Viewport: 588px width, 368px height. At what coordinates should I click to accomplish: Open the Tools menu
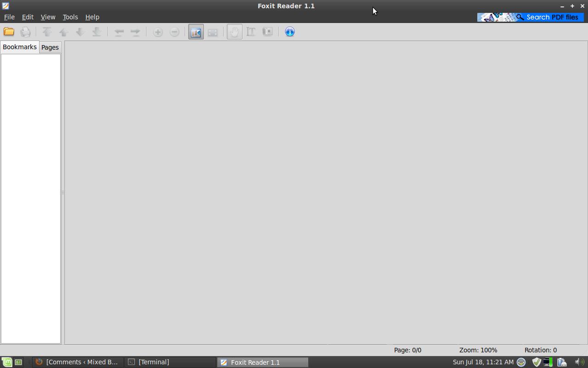pos(70,17)
